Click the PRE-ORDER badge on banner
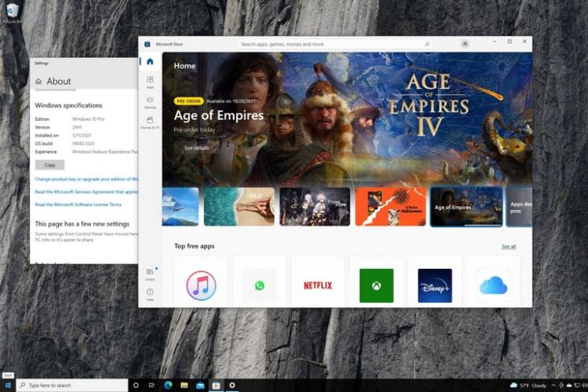Viewport: 588px width, 392px height. [x=188, y=101]
